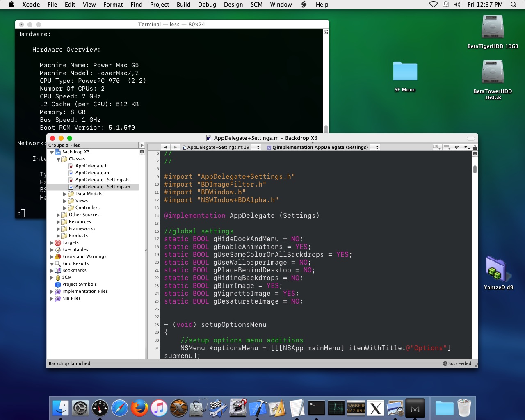Click the Groups & Files column header

[93, 145]
